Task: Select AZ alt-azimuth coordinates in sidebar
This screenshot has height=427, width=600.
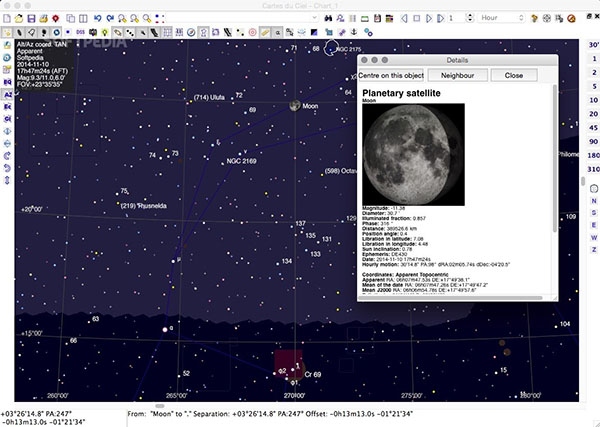Action: 7,95
